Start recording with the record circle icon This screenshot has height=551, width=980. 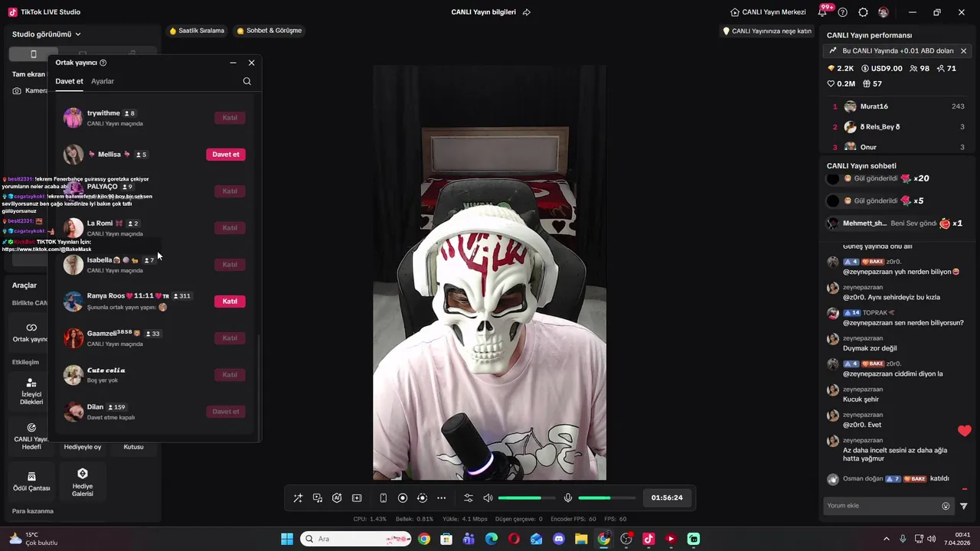(403, 498)
